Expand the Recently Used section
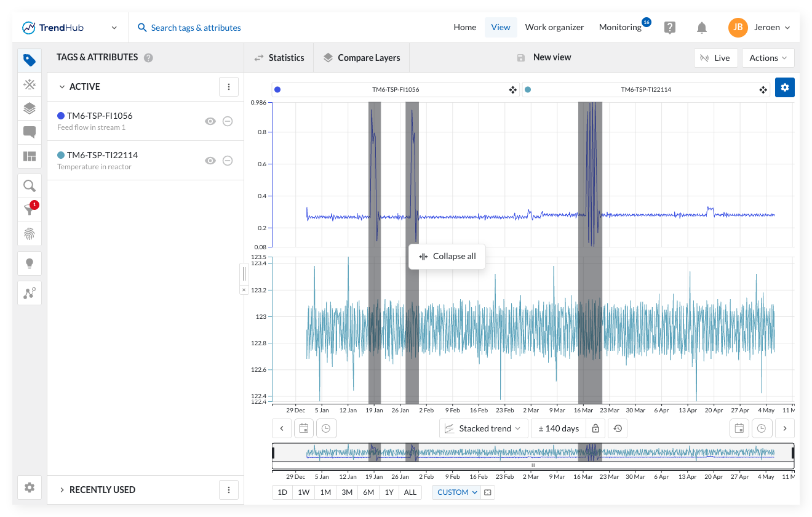 point(102,490)
